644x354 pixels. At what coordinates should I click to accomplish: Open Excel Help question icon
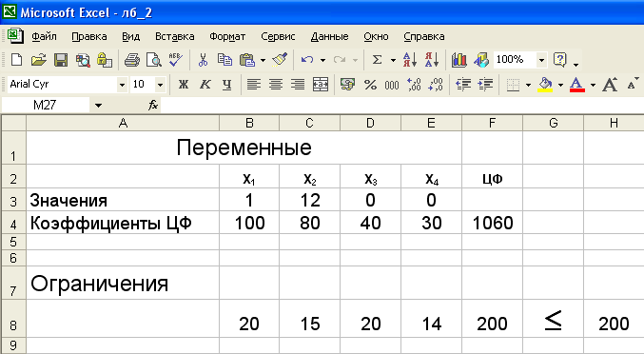pos(559,60)
